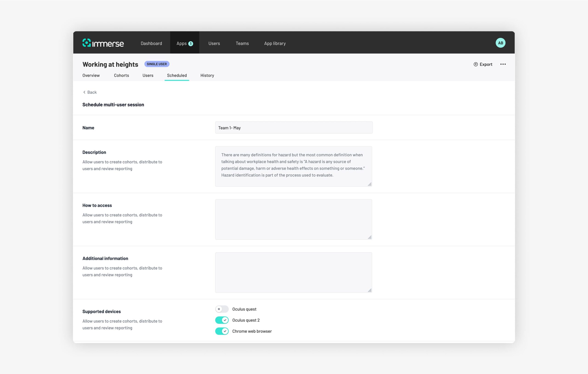Click the Additional information text area

pyautogui.click(x=294, y=273)
